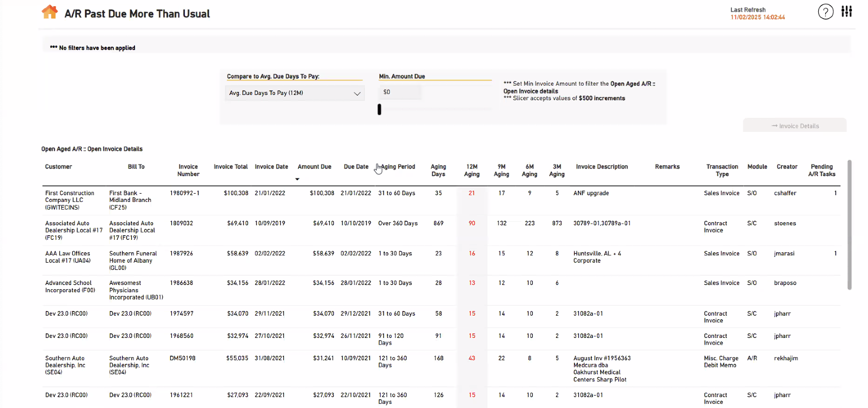Open Avg. Due Days To Pay dropdown
868x408 pixels.
[x=295, y=93]
